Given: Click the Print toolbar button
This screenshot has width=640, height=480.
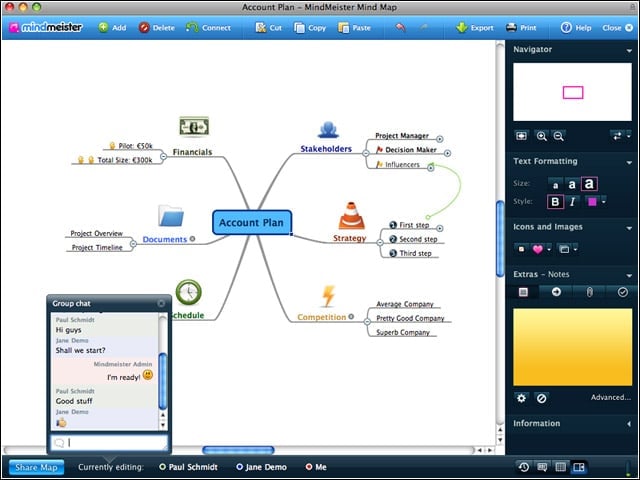Looking at the screenshot, I should 521,28.
